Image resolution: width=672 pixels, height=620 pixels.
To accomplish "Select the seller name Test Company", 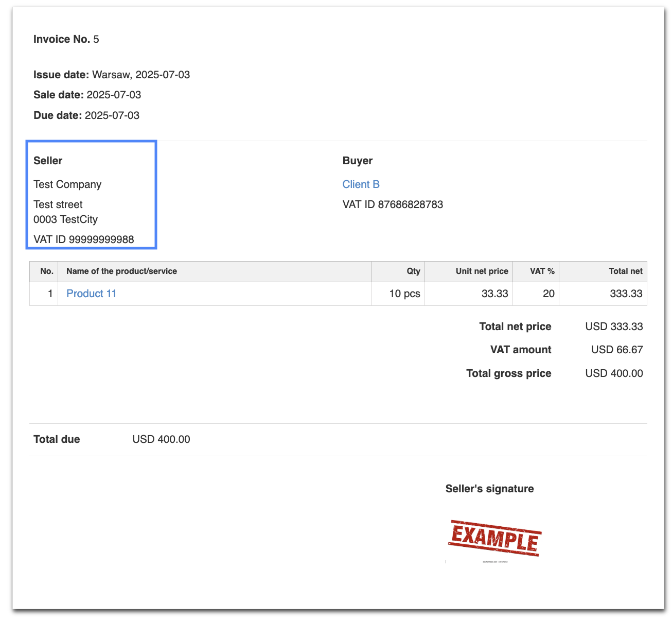I will 67,184.
